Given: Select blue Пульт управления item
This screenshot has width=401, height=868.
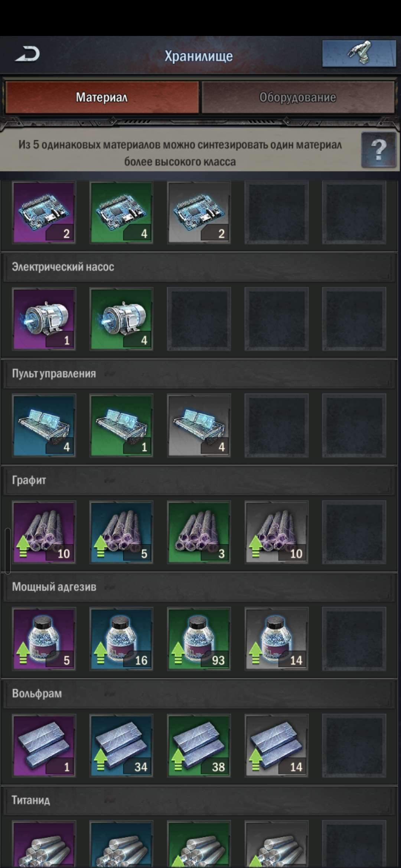Looking at the screenshot, I should point(44,425).
